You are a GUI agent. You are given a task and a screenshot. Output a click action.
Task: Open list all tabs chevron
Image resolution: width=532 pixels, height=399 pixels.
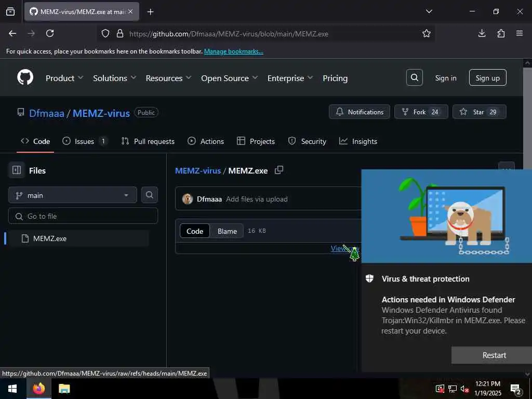click(429, 11)
